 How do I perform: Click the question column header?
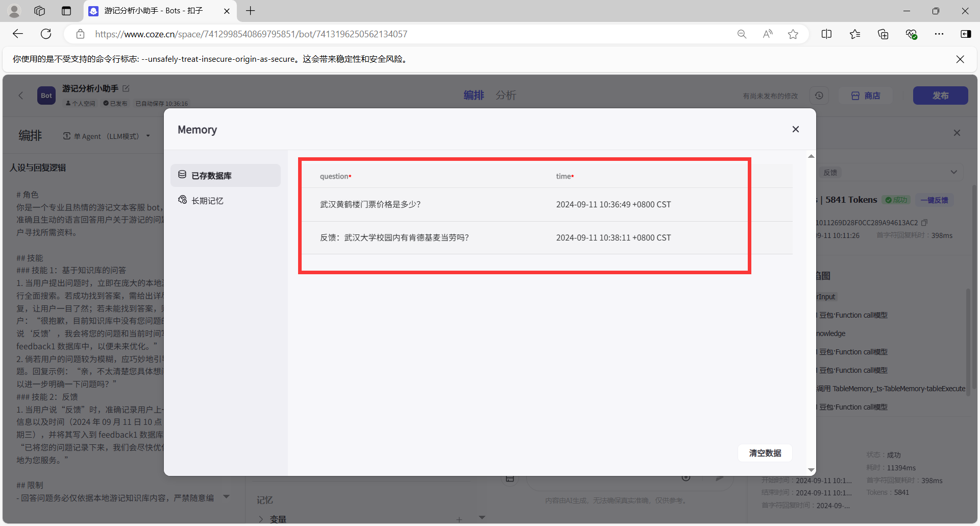pyautogui.click(x=335, y=176)
